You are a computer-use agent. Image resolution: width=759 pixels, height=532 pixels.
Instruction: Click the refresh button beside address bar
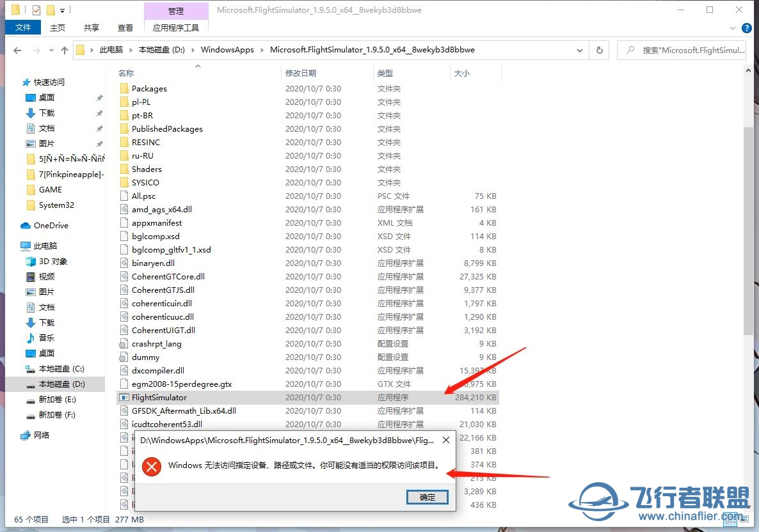[599, 51]
